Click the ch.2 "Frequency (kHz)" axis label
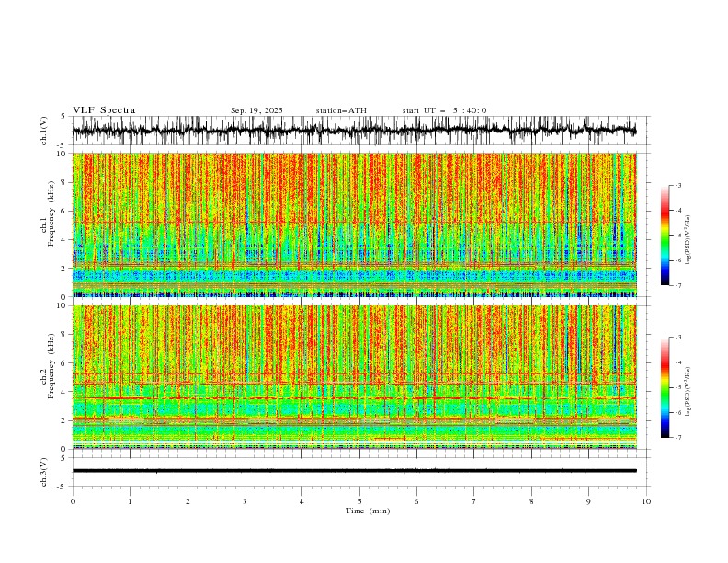Viewport: 728px width, 563px height. 51,366
